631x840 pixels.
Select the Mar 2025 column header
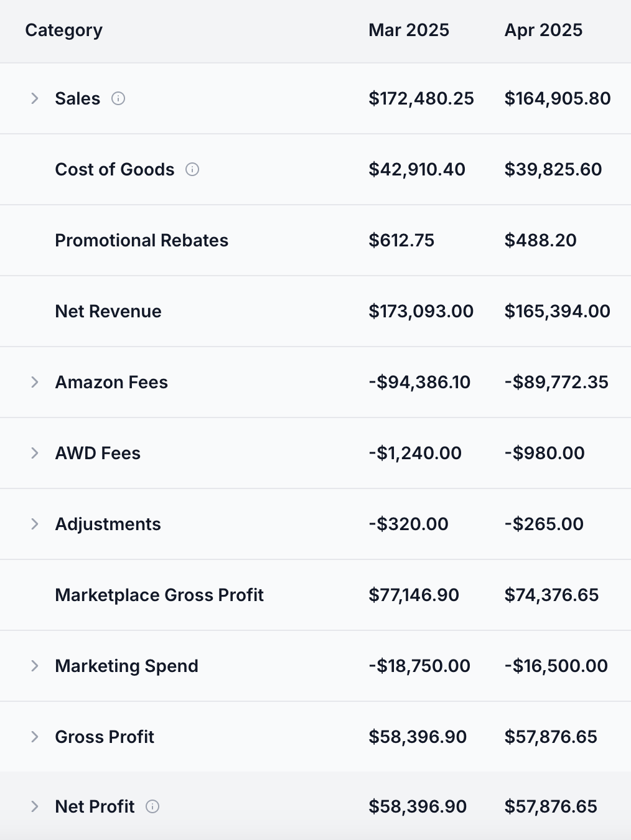pyautogui.click(x=408, y=30)
